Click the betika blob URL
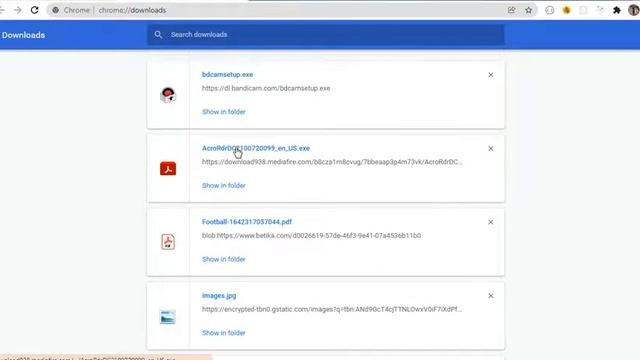 pyautogui.click(x=311, y=236)
